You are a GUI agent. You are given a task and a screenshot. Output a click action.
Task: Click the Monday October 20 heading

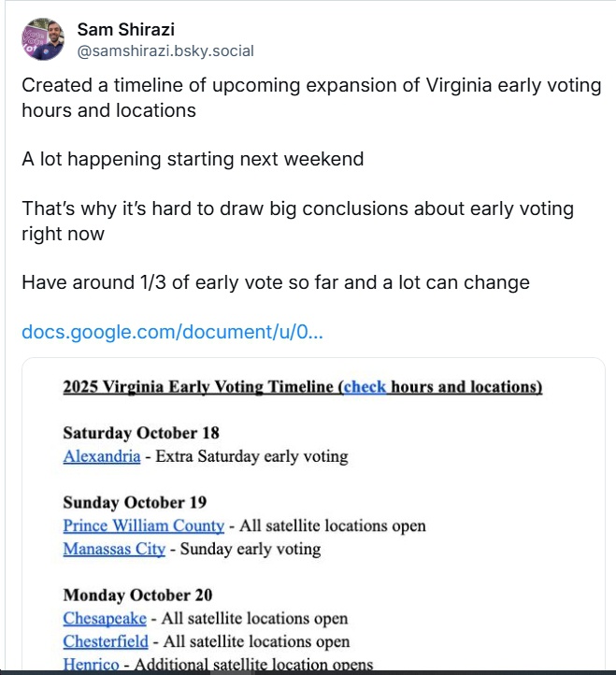(137, 596)
